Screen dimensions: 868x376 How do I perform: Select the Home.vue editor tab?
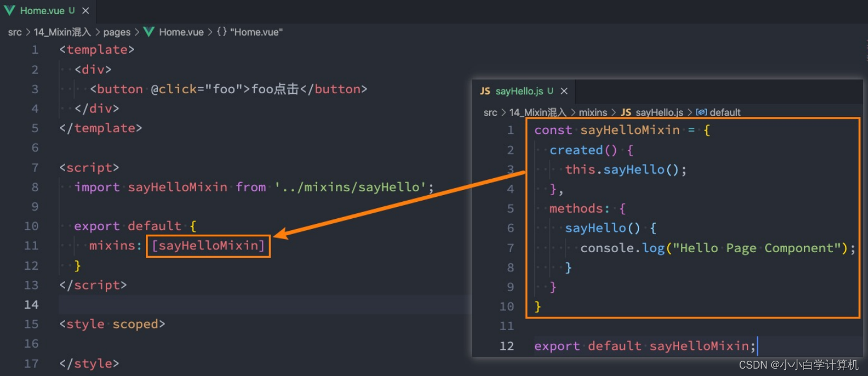click(48, 10)
